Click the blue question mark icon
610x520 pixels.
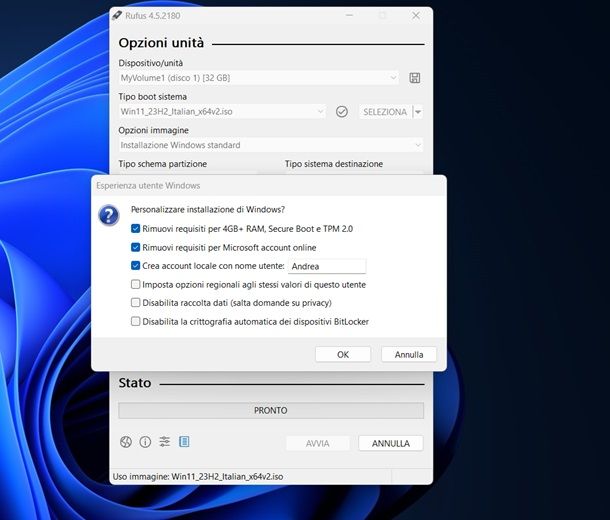[109, 215]
